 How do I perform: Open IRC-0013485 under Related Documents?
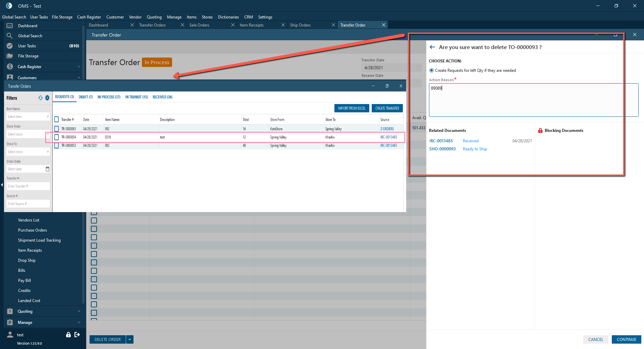pos(441,141)
